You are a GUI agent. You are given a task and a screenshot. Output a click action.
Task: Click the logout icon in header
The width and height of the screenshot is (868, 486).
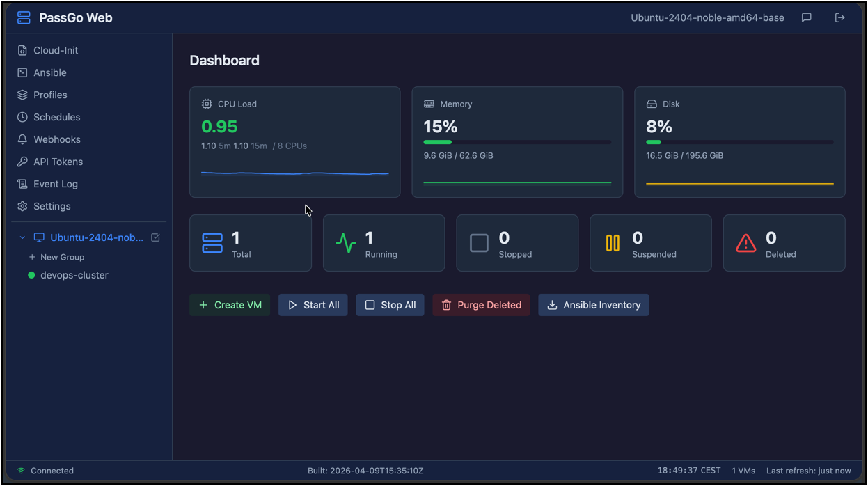coord(840,17)
